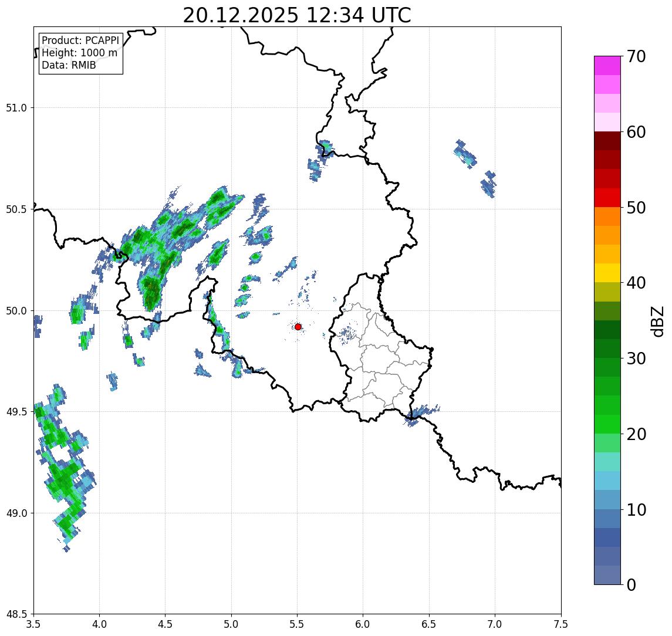Click the 'dBZ' colorbar label
The width and height of the screenshot is (672, 636).
657,322
